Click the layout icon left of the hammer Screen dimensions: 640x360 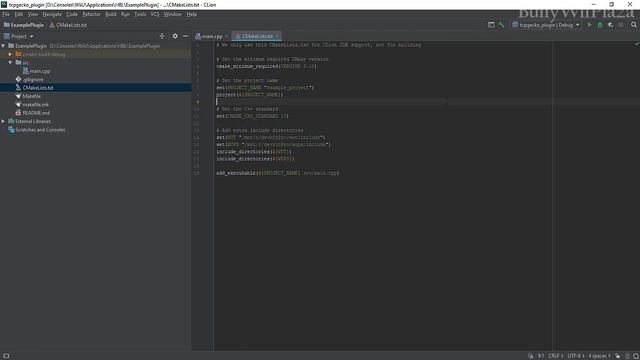point(491,25)
